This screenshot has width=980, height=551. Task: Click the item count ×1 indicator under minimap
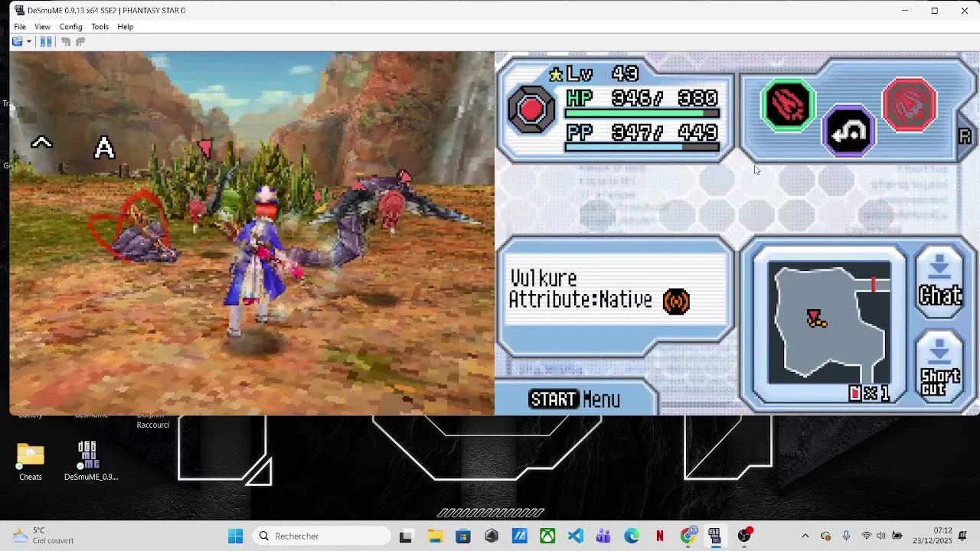[870, 393]
